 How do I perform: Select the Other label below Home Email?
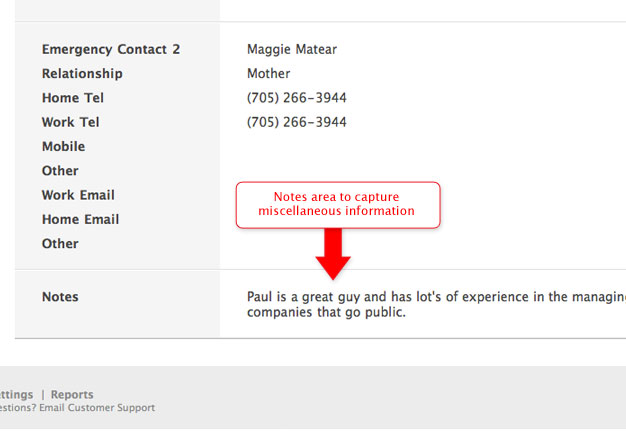[60, 244]
